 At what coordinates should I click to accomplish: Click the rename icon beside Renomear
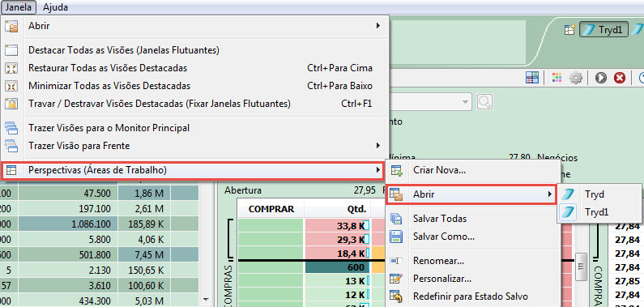pyautogui.click(x=396, y=261)
